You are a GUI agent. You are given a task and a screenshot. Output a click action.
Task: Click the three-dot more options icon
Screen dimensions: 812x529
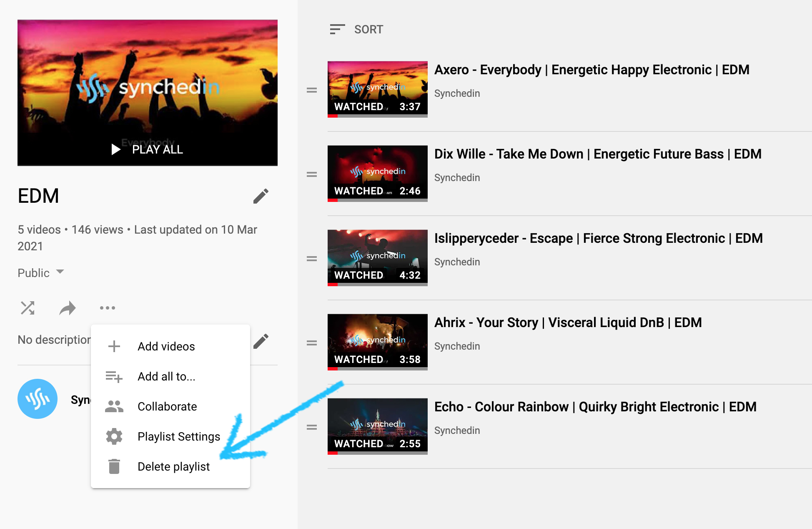[x=108, y=308]
